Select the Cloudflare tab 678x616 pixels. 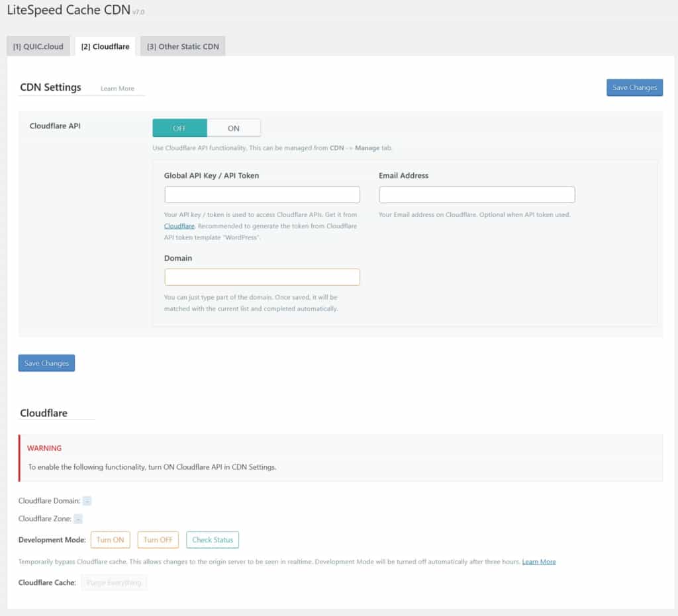tap(105, 46)
